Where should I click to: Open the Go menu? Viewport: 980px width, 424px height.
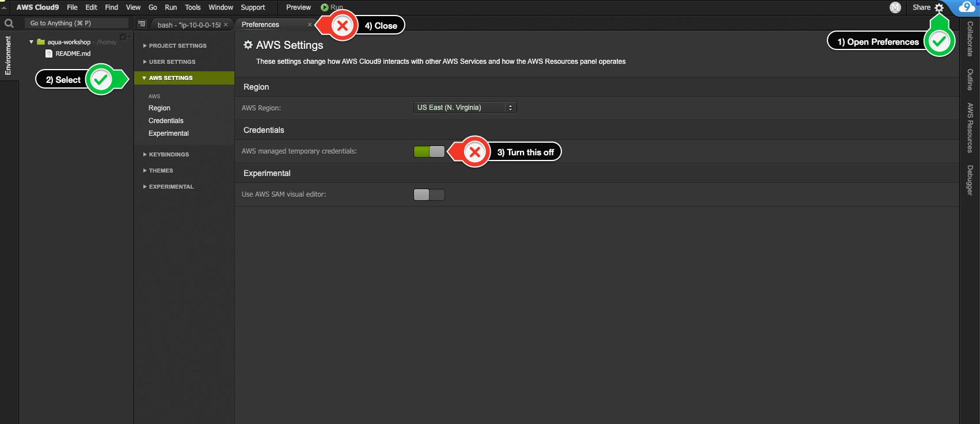153,7
